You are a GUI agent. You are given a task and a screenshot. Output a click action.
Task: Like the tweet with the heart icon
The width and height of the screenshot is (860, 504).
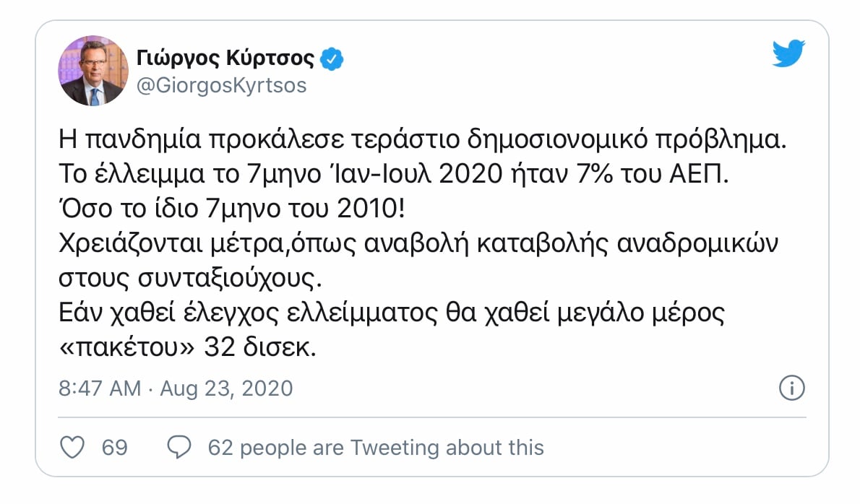coord(71,448)
